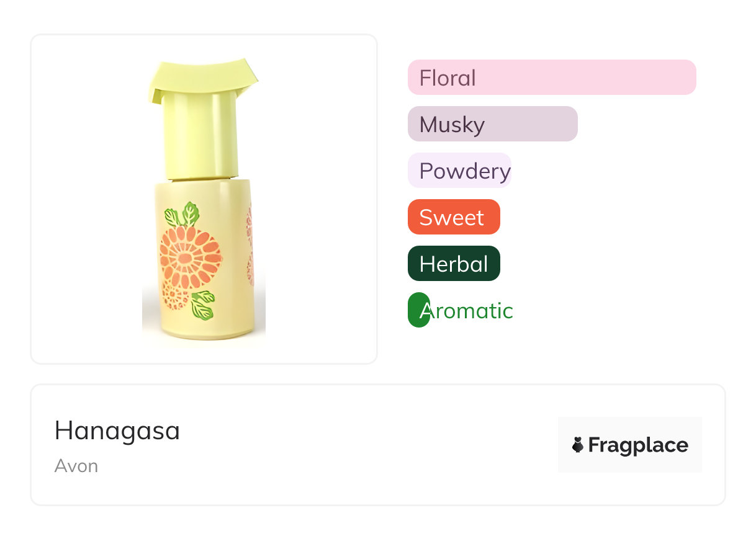
Task: Click the Fragplace wordmark text
Action: (638, 445)
